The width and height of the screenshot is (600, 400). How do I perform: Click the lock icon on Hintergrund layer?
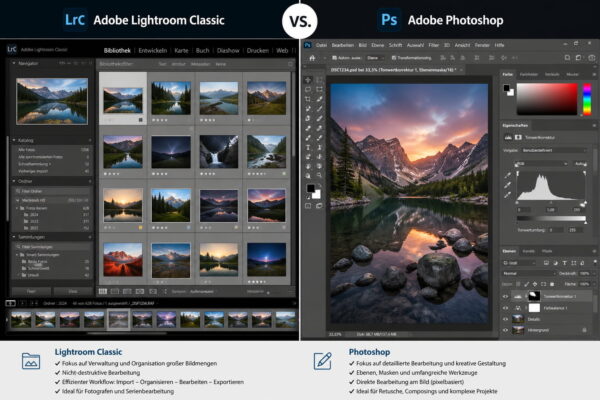(x=584, y=330)
